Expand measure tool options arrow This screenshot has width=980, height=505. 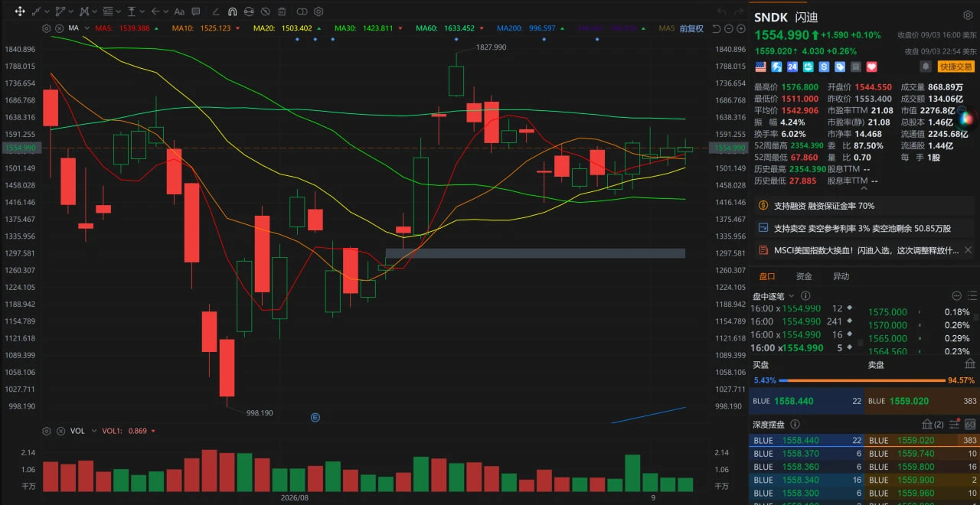pyautogui.click(x=142, y=11)
